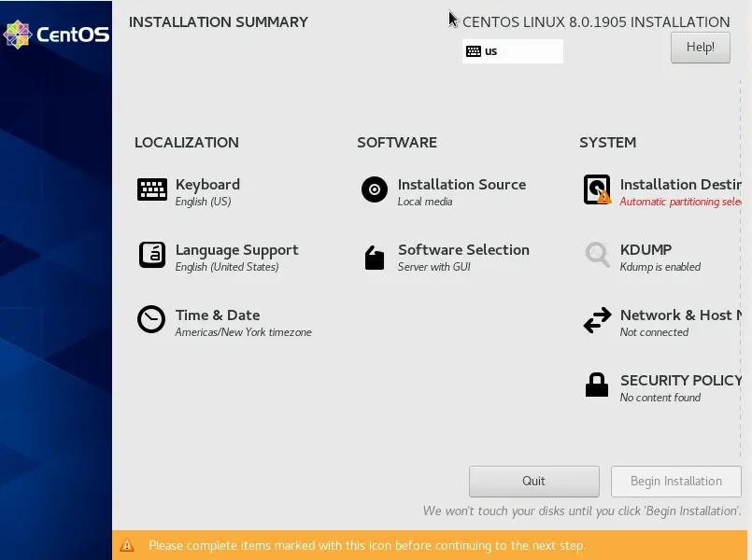The width and height of the screenshot is (752, 560).
Task: Click the Keyboard layout icon
Action: tap(152, 189)
